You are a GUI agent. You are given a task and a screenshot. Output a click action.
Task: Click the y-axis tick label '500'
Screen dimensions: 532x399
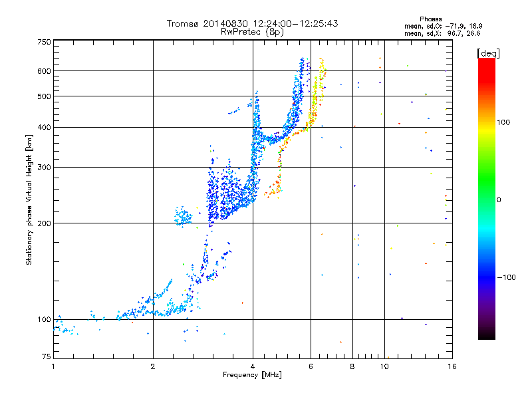point(44,96)
